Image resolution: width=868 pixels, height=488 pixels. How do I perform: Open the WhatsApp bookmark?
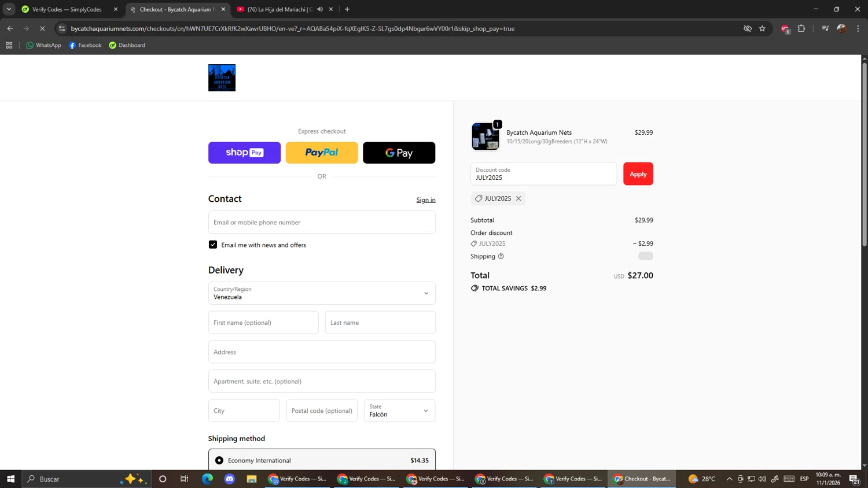(x=43, y=45)
